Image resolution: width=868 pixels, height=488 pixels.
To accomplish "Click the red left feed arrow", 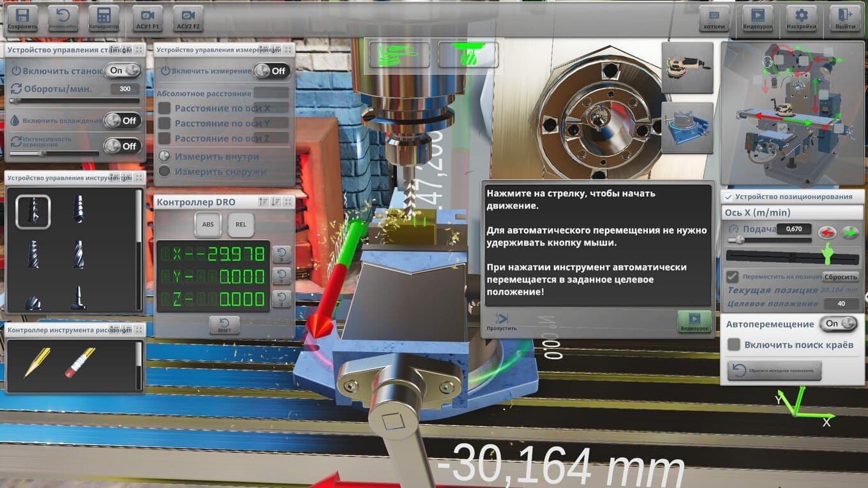I will (x=828, y=232).
